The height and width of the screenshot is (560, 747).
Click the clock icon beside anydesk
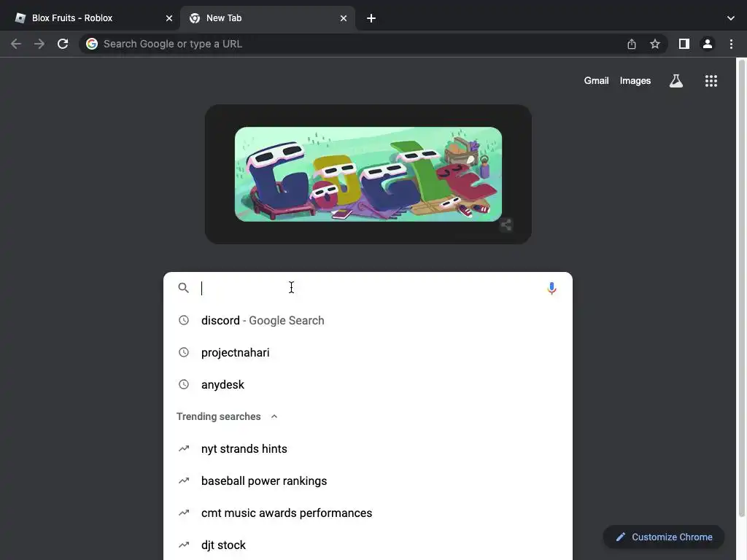tap(183, 384)
